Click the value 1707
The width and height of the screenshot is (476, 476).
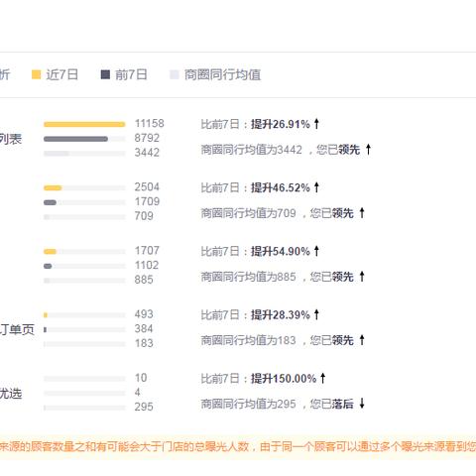tap(147, 251)
